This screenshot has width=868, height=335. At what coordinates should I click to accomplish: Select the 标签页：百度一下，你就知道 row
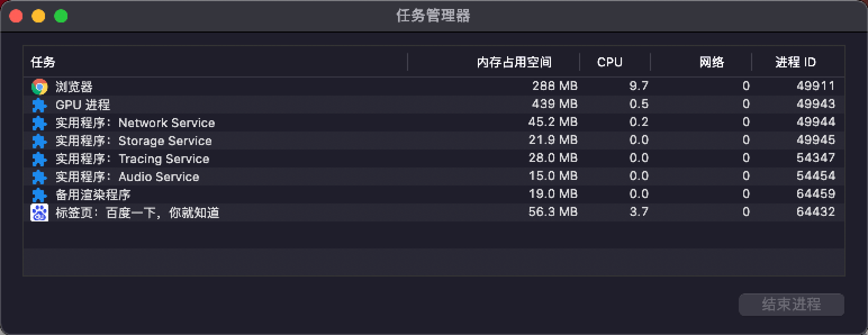(433, 212)
